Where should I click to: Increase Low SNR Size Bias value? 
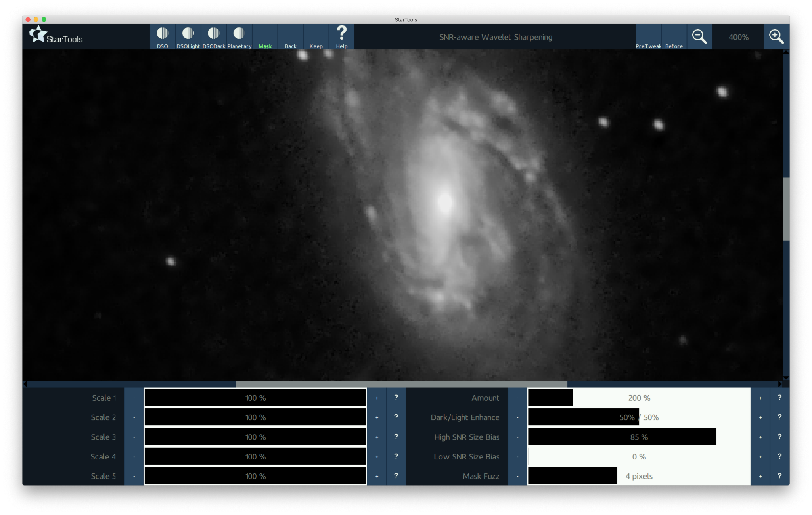pyautogui.click(x=760, y=456)
